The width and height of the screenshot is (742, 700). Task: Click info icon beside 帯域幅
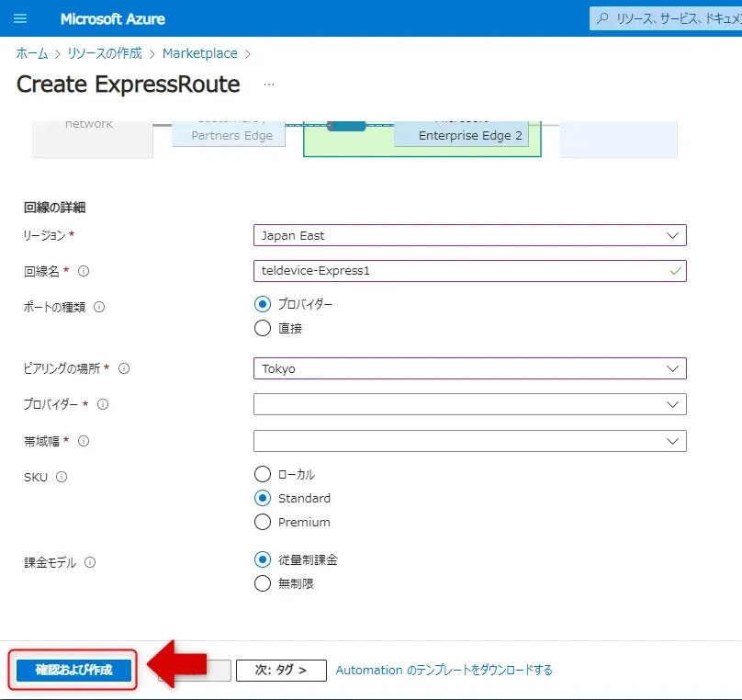click(x=84, y=441)
